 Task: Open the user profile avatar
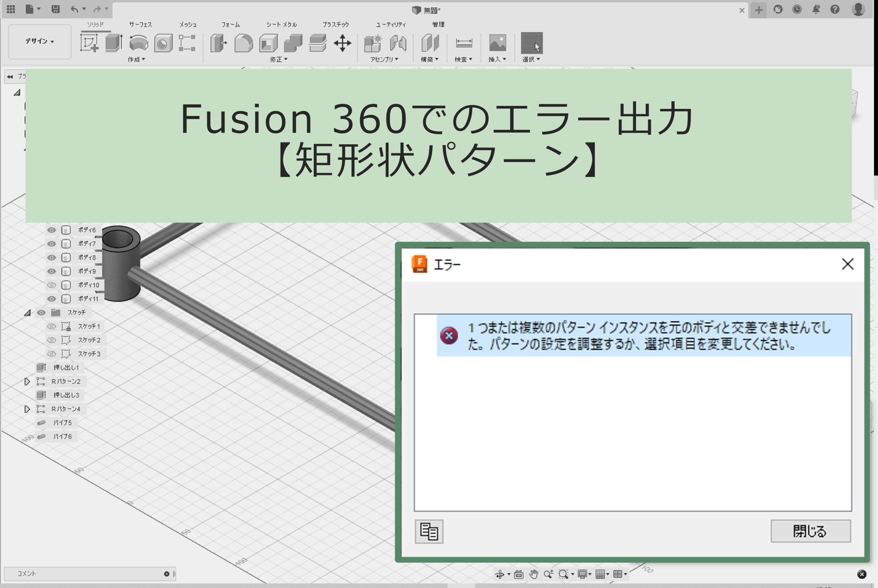(x=858, y=9)
